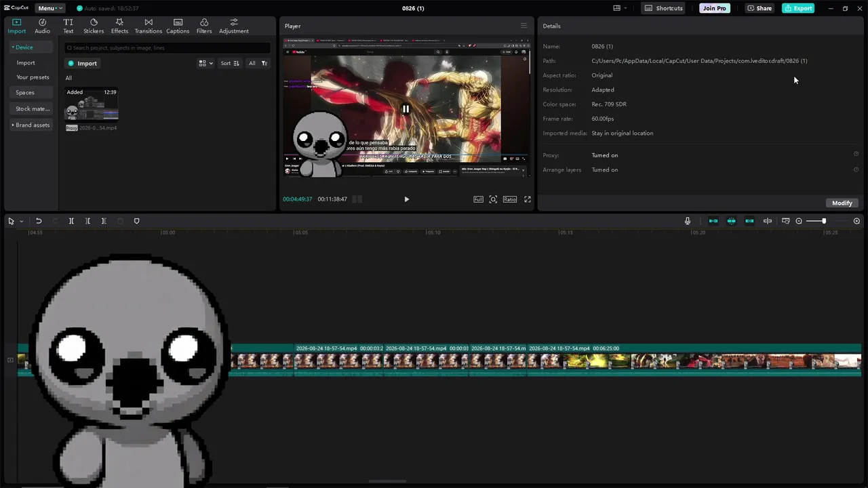Open the CapCut Menu dropdown
This screenshot has height=488, width=868.
[50, 8]
